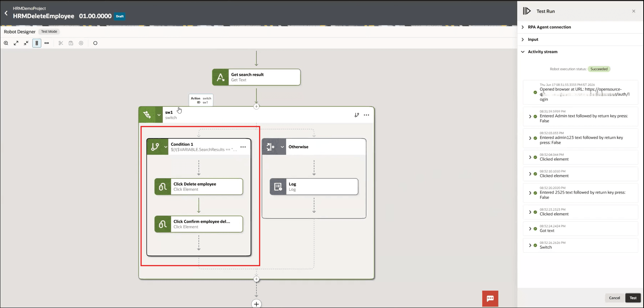Click the Succeeded status badge
The height and width of the screenshot is (308, 644).
(x=599, y=69)
